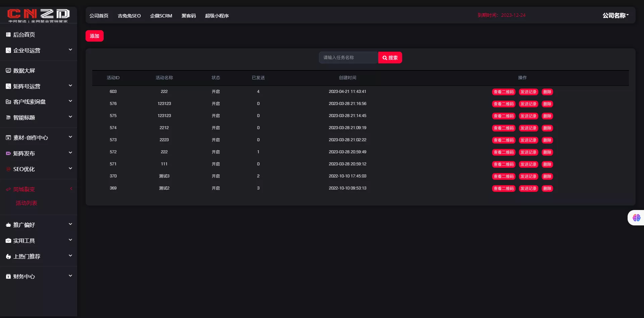Click the 后台首页 dashboard icon
The width and height of the screenshot is (644, 318).
pos(8,35)
